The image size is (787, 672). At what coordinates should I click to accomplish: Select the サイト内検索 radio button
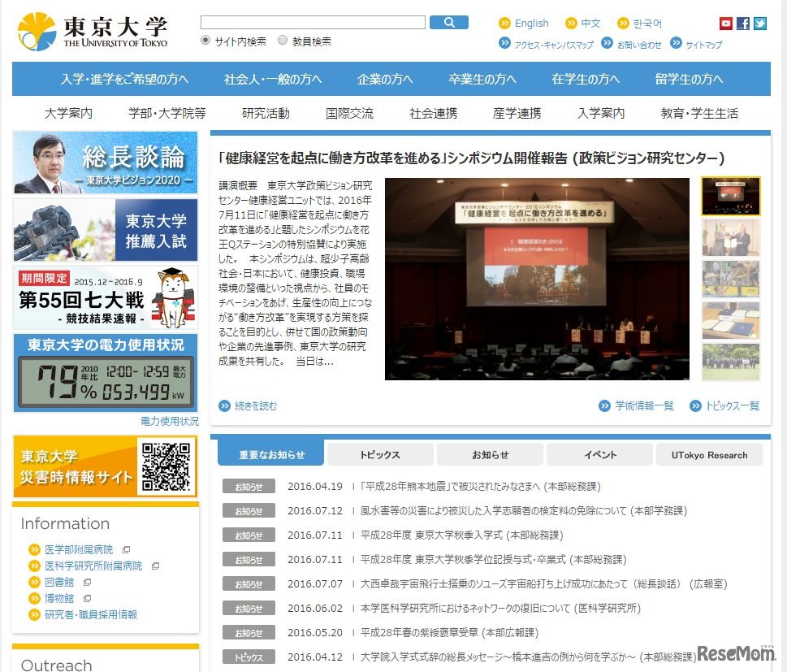coord(205,40)
